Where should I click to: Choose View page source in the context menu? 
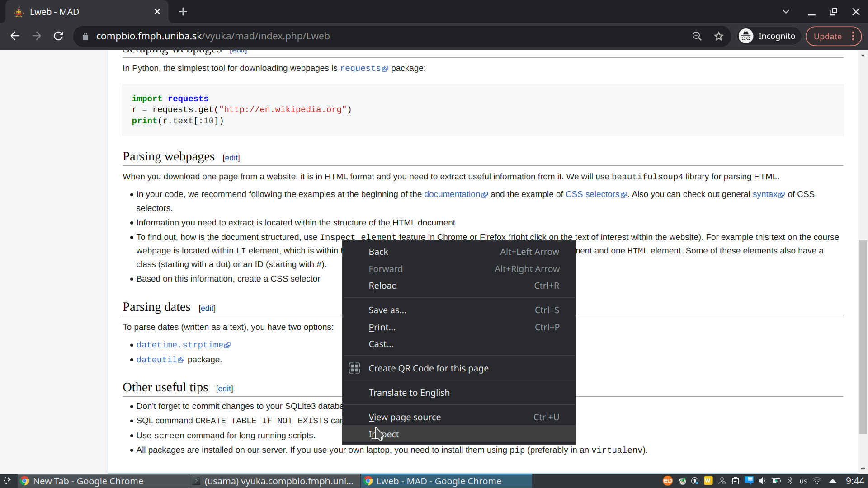(404, 417)
